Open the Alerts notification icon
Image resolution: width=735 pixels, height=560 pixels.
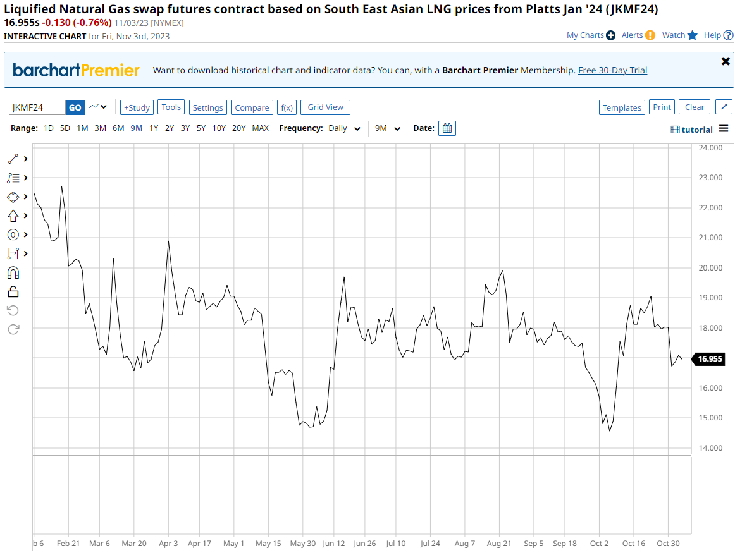(x=650, y=35)
